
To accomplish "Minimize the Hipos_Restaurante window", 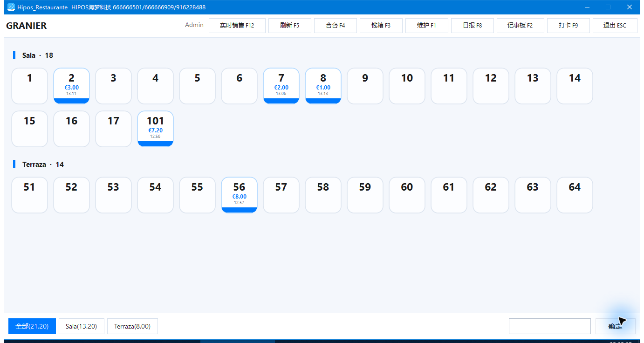I will pyautogui.click(x=587, y=7).
